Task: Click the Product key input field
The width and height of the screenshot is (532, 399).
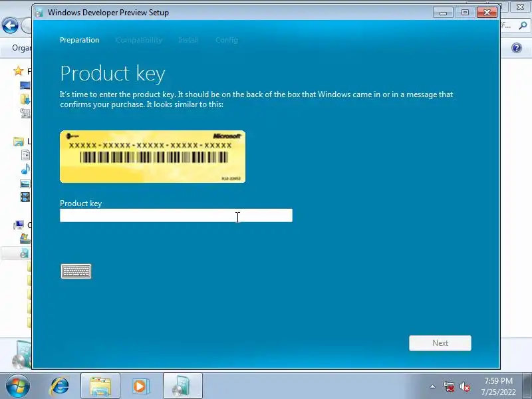Action: point(176,215)
